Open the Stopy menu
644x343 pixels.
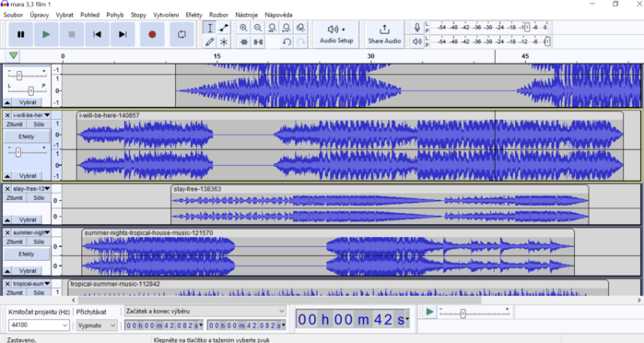tap(138, 15)
